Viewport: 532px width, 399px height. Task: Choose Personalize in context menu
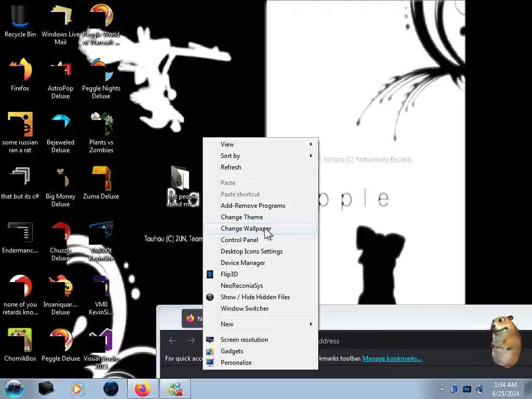point(261,362)
